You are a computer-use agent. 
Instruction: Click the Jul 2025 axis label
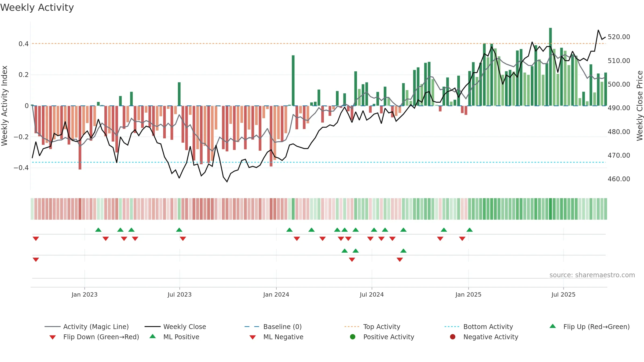563,294
